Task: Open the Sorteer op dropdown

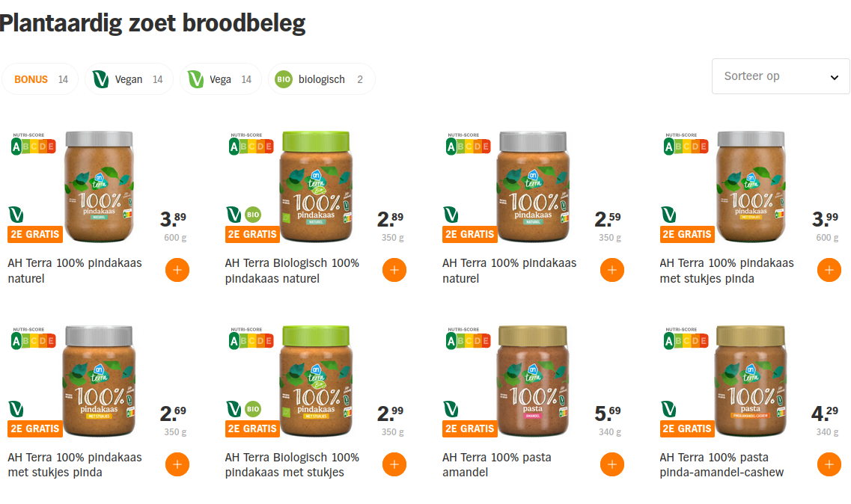Action: [780, 76]
